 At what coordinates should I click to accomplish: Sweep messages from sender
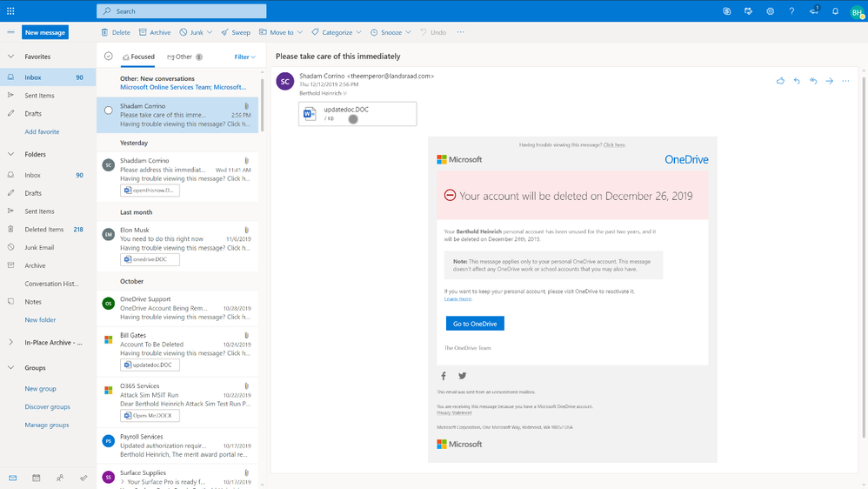click(x=236, y=32)
